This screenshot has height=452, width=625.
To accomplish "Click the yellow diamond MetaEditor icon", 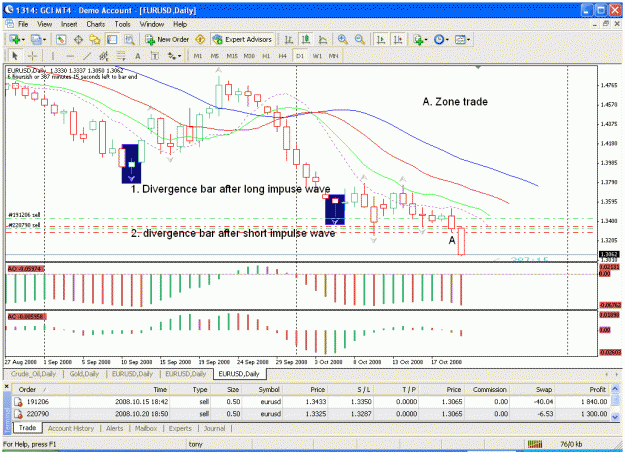I will tap(200, 39).
